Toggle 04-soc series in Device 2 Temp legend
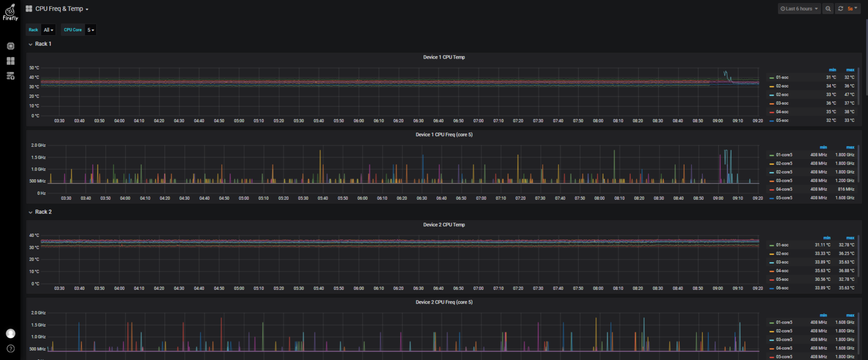The height and width of the screenshot is (360, 868). pos(782,271)
